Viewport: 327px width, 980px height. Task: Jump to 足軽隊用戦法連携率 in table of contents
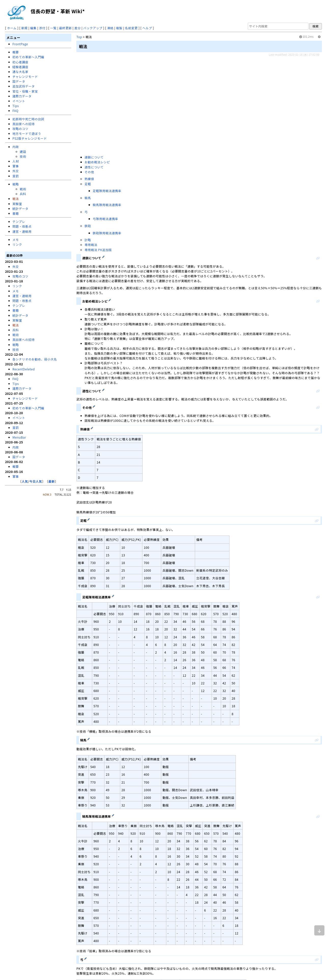point(107,191)
